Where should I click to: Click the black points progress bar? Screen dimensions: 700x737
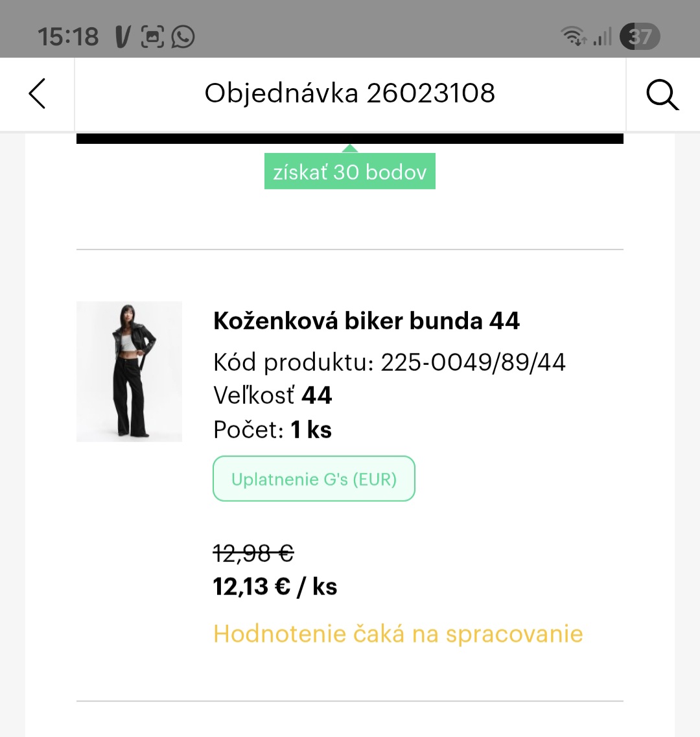(x=350, y=139)
